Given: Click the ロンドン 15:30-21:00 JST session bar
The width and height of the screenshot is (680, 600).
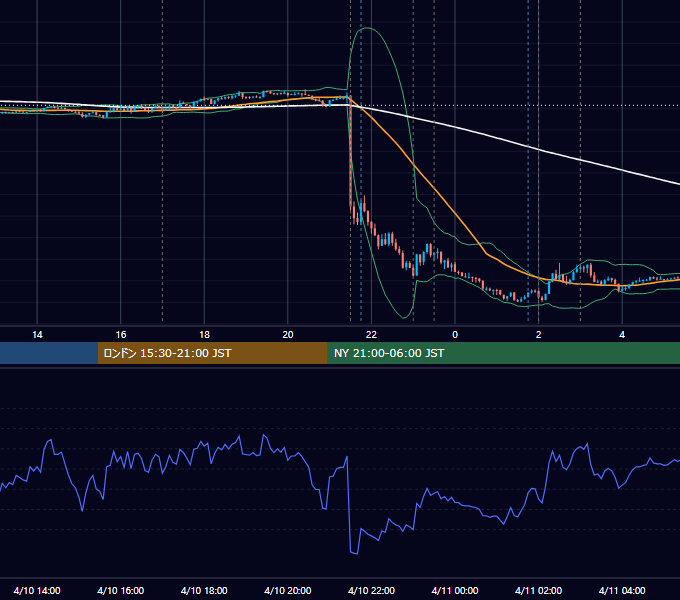Looking at the screenshot, I should coord(212,353).
